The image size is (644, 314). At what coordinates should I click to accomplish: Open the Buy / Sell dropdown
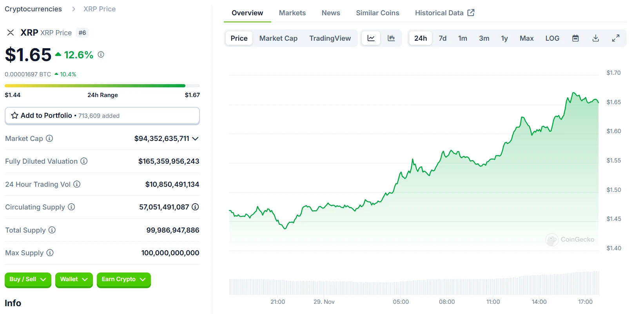point(28,280)
